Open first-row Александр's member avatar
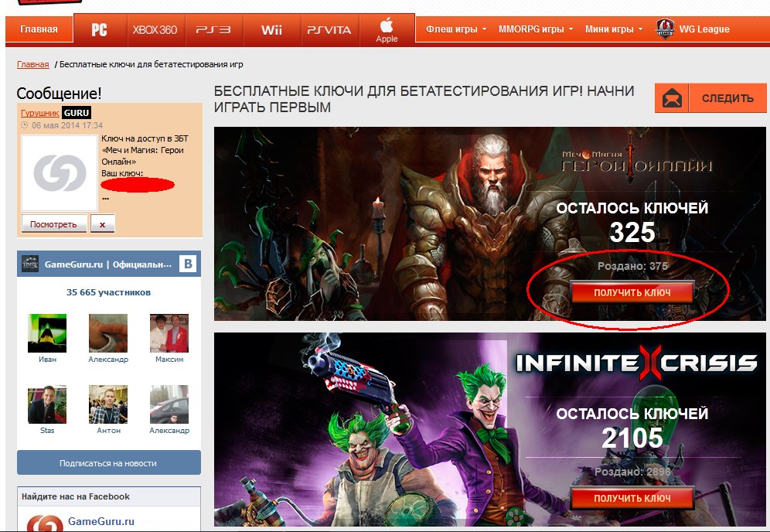The width and height of the screenshot is (770, 532). (x=108, y=333)
